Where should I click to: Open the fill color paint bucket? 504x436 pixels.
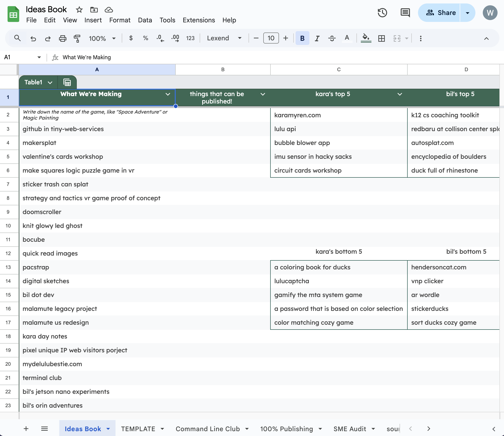click(365, 38)
